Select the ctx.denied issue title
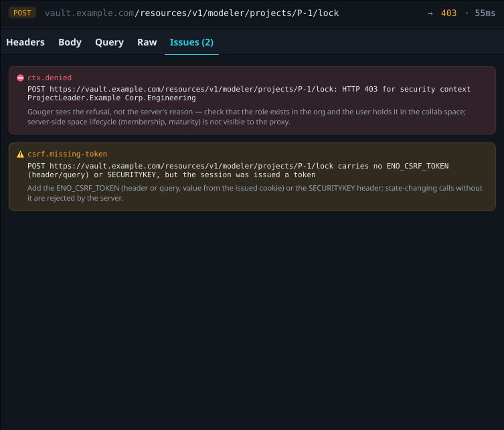Image resolution: width=504 pixels, height=430 pixels. [x=50, y=78]
